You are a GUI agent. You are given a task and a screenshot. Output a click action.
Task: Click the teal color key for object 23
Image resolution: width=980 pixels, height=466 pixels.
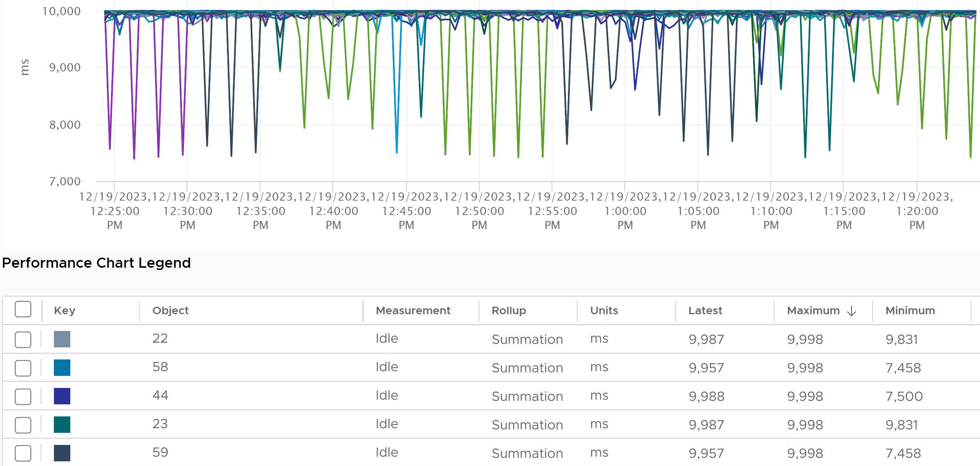pyautogui.click(x=62, y=425)
